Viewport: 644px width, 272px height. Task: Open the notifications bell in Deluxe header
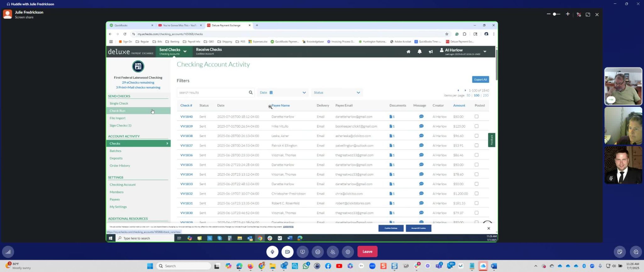(419, 52)
